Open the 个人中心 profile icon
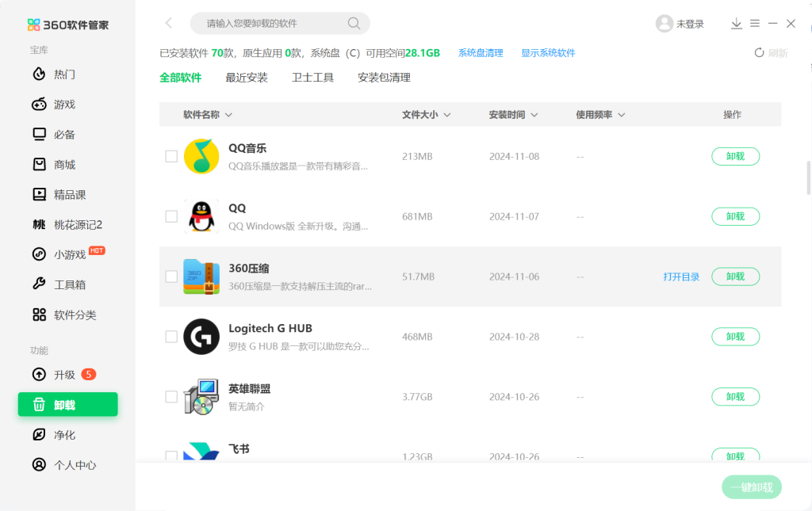 click(x=39, y=464)
